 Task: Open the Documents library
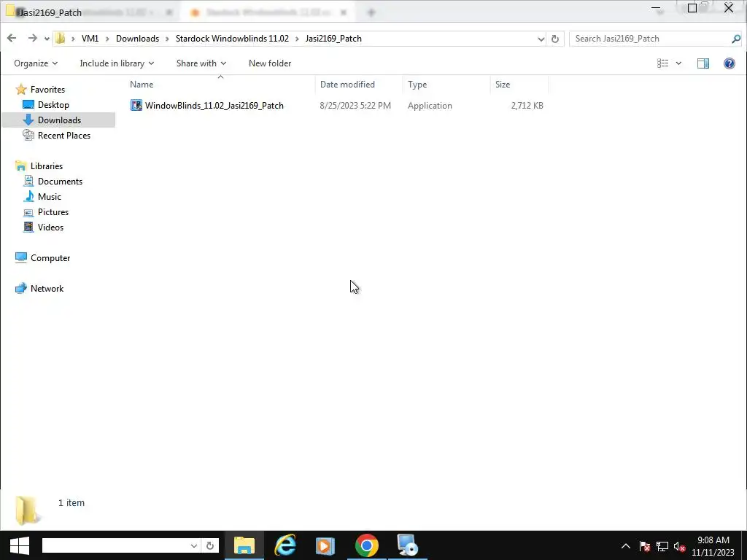(60, 182)
